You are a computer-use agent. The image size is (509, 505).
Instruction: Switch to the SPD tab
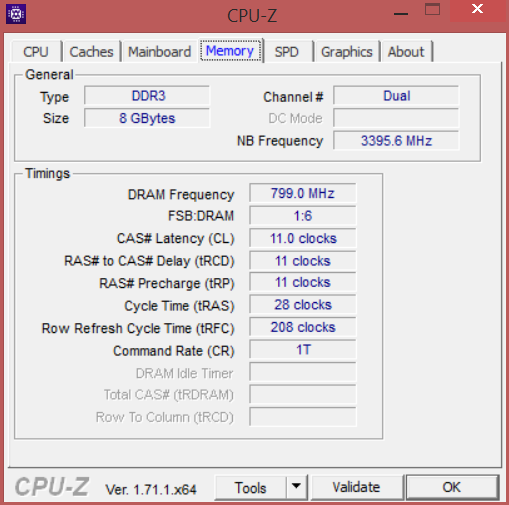[287, 52]
